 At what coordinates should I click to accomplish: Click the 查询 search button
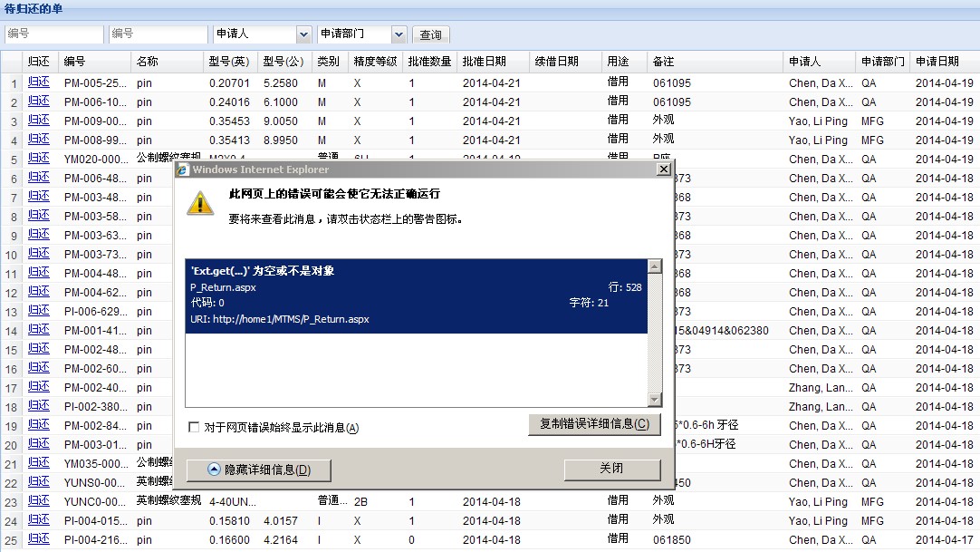point(430,35)
